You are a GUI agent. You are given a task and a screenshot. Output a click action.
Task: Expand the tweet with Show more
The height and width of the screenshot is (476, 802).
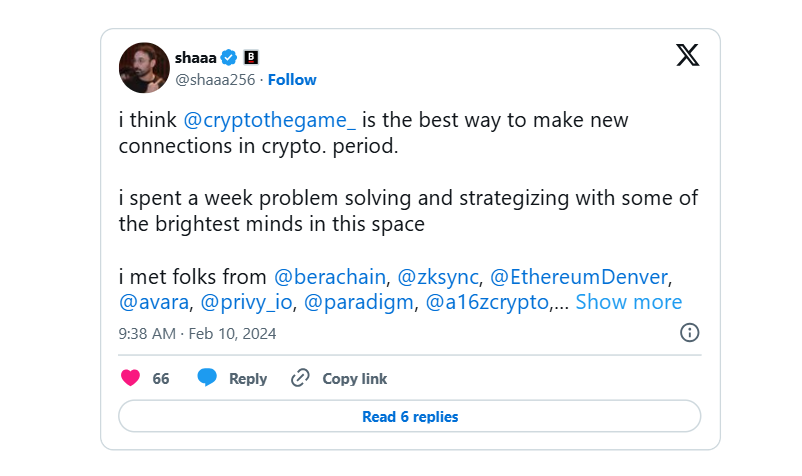[629, 302]
